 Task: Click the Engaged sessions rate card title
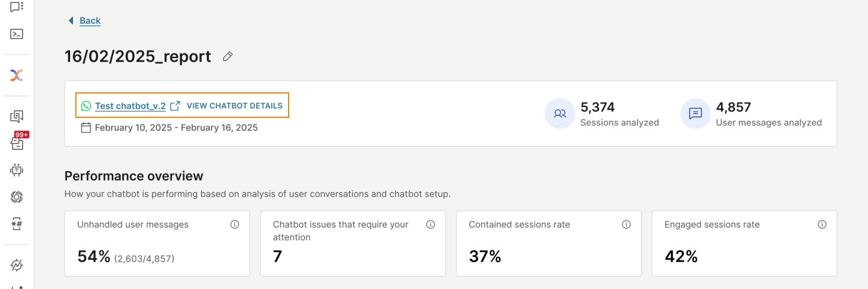(712, 225)
